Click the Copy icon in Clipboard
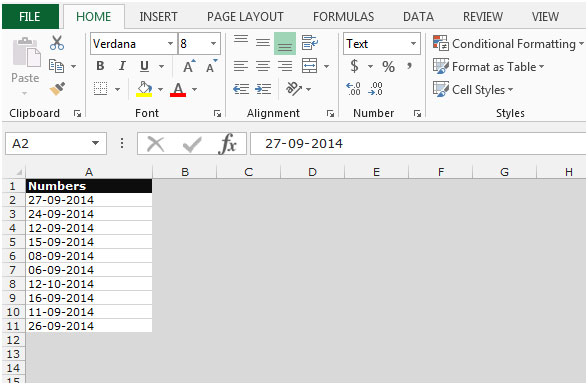Image resolution: width=588 pixels, height=385 pixels. (x=57, y=66)
